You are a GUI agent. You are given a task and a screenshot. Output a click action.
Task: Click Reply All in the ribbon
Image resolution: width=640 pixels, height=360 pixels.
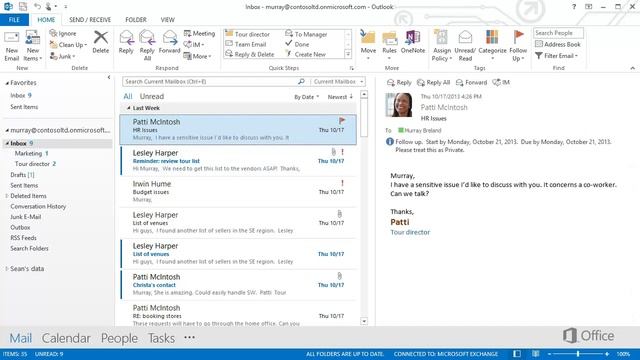pyautogui.click(x=147, y=45)
